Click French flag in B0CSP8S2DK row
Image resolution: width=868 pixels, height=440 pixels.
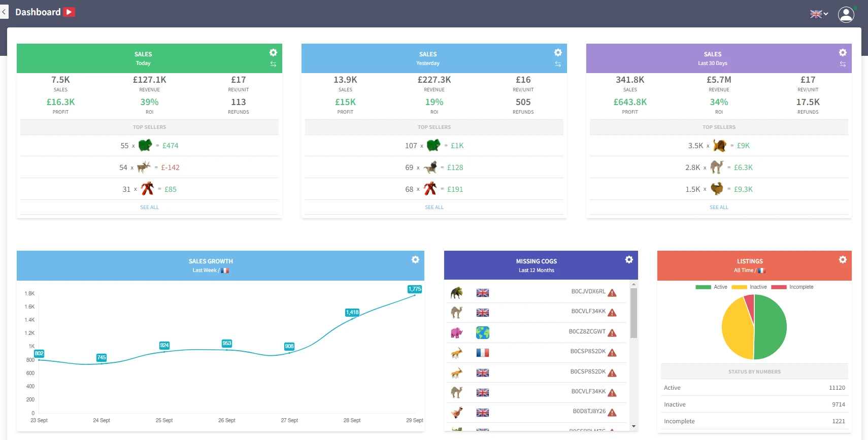(x=483, y=353)
